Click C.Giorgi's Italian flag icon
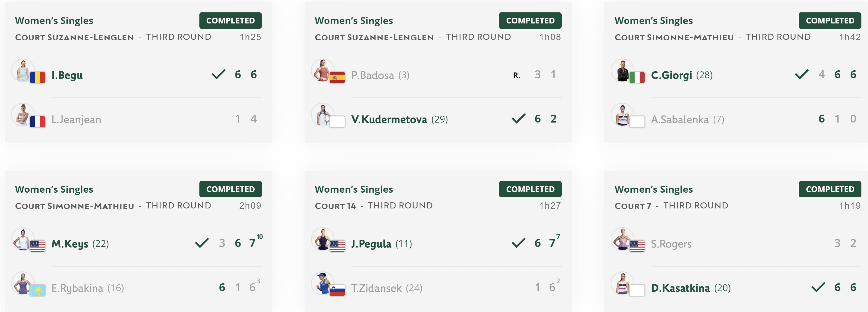The width and height of the screenshot is (868, 312). click(x=637, y=77)
